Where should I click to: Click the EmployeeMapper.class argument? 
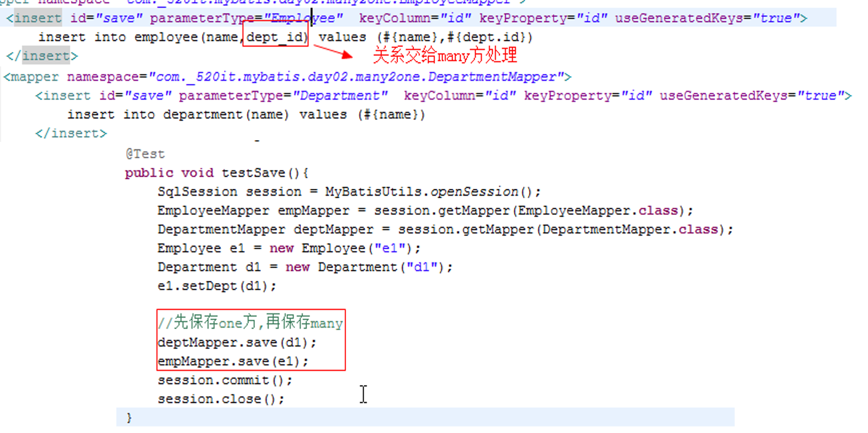tap(597, 211)
